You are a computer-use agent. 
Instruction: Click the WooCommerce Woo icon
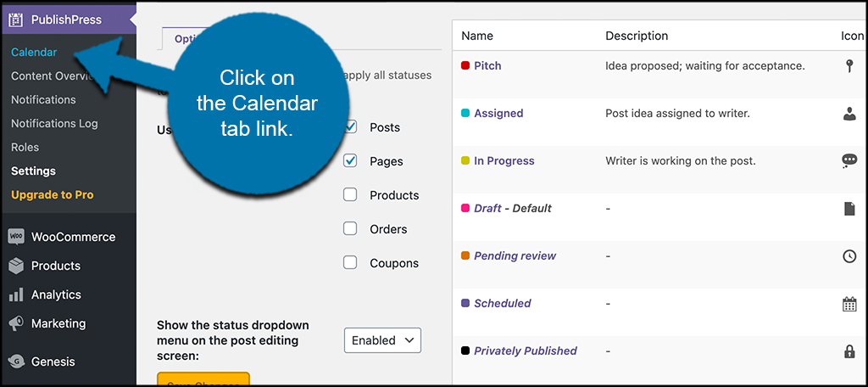[15, 238]
